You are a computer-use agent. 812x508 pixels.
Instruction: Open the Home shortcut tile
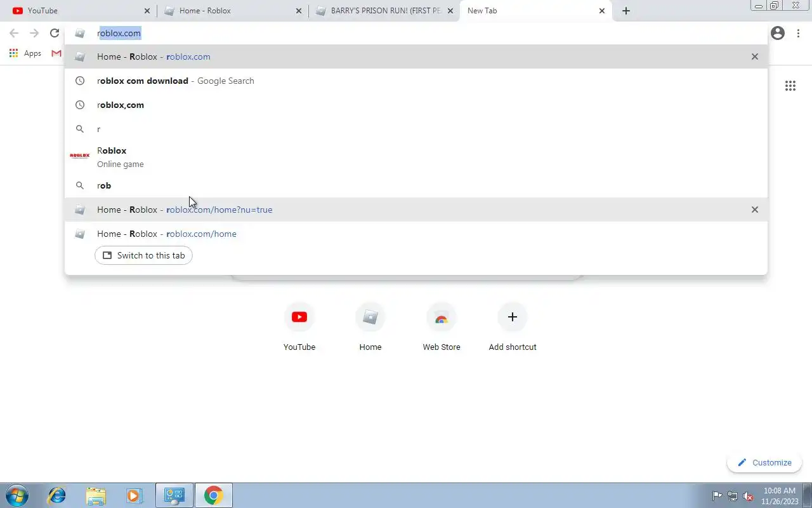pyautogui.click(x=370, y=327)
